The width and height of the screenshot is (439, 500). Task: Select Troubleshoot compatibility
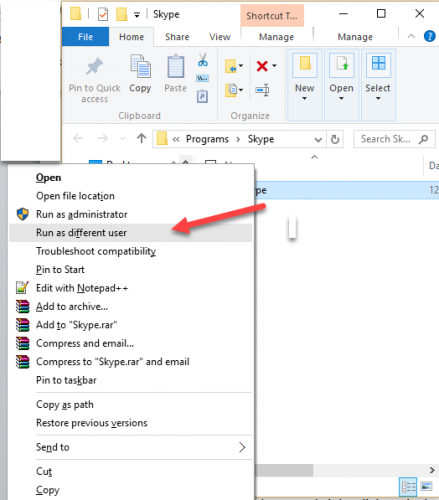(x=131, y=251)
